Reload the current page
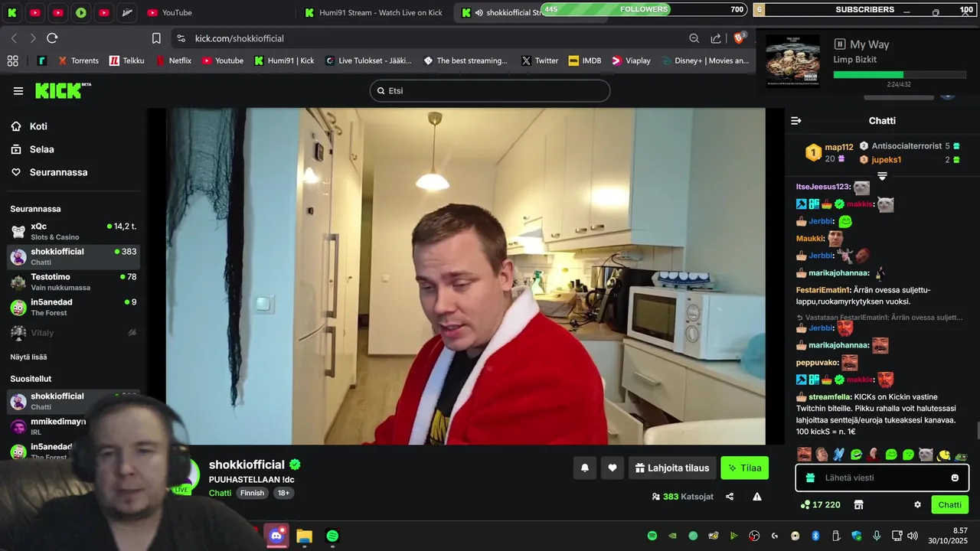The width and height of the screenshot is (980, 551). [x=52, y=38]
